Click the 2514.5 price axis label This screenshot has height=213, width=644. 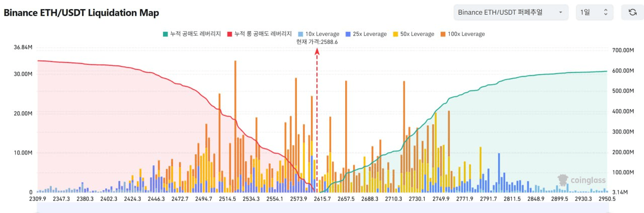[227, 199]
